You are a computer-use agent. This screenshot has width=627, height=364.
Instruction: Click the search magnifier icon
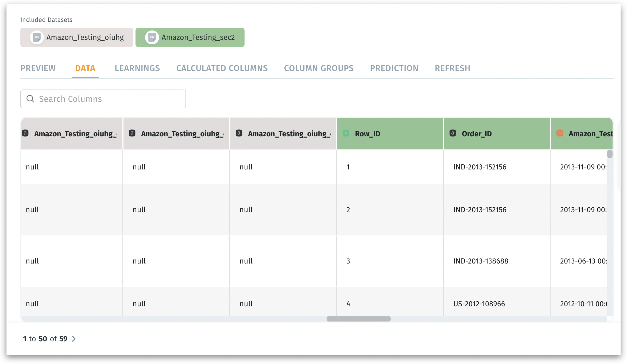[x=30, y=99]
